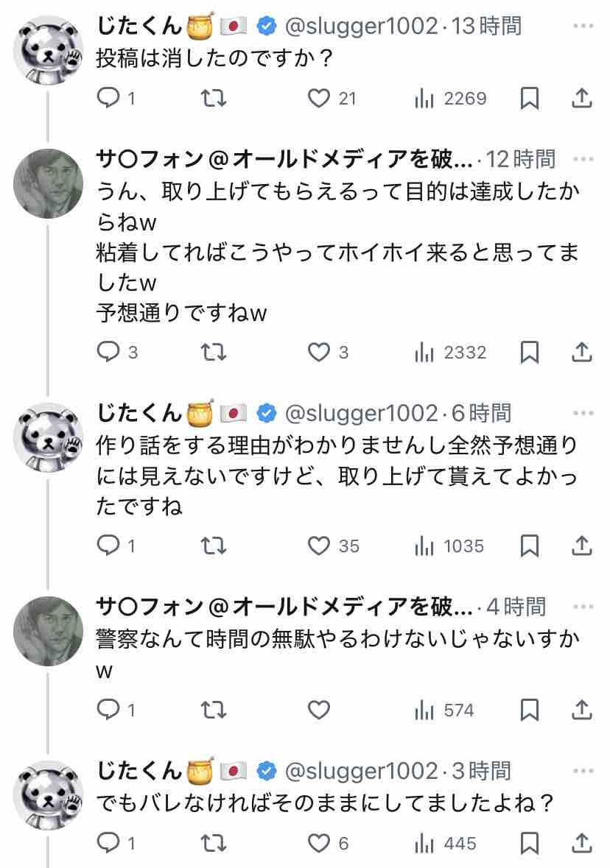Screen dimensions: 610x868
Task: Open サ〇フォン avatar on 4時間 tweet
Action: coord(49,631)
